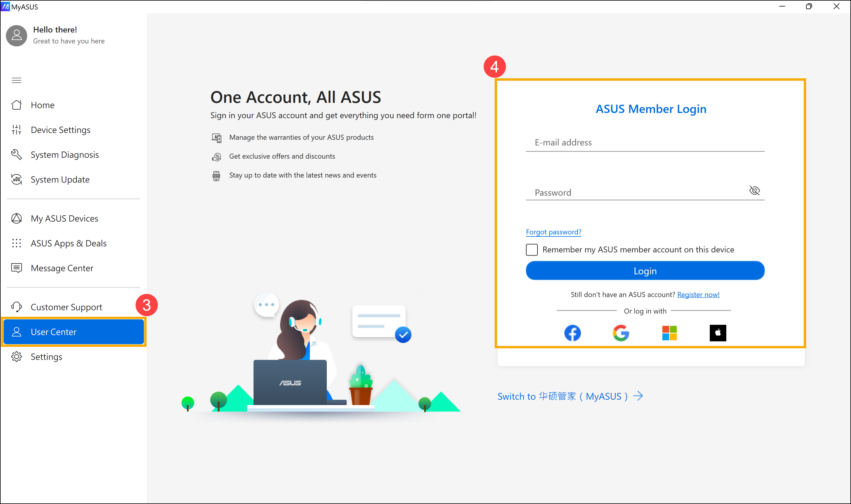Click the ASUS Member Login heading
The width and height of the screenshot is (851, 504).
pyautogui.click(x=651, y=109)
